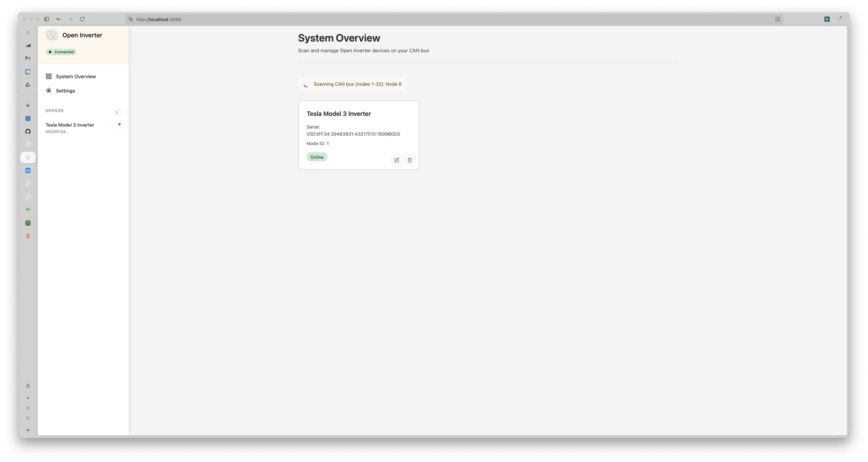This screenshot has height=462, width=868.
Task: Go to System Overview page
Action: (x=75, y=76)
